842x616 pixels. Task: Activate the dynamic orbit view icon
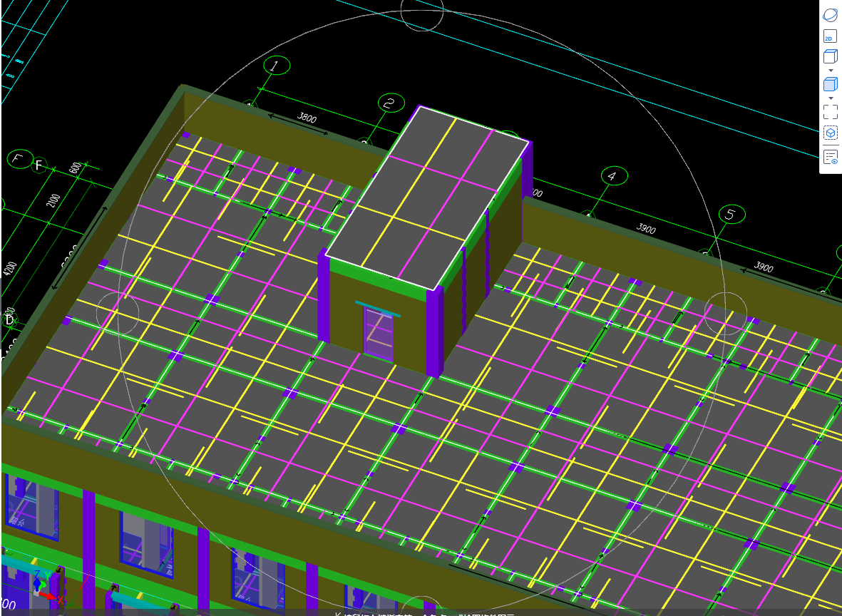pos(830,14)
